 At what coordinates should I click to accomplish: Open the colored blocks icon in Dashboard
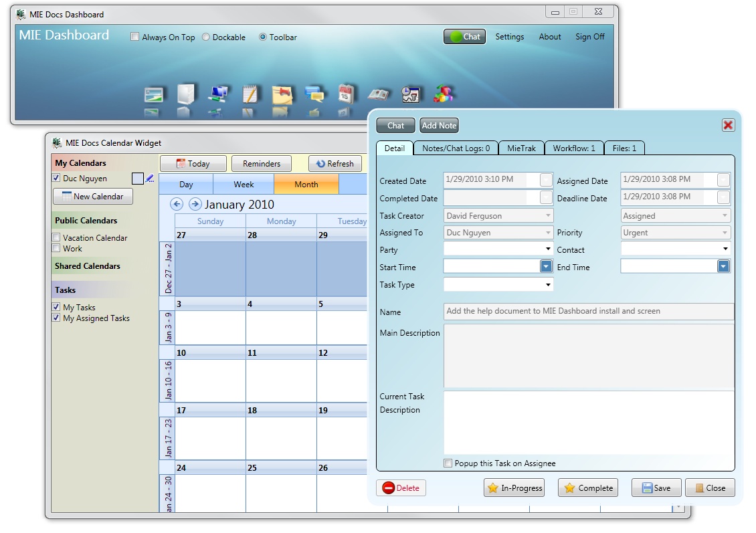point(443,94)
